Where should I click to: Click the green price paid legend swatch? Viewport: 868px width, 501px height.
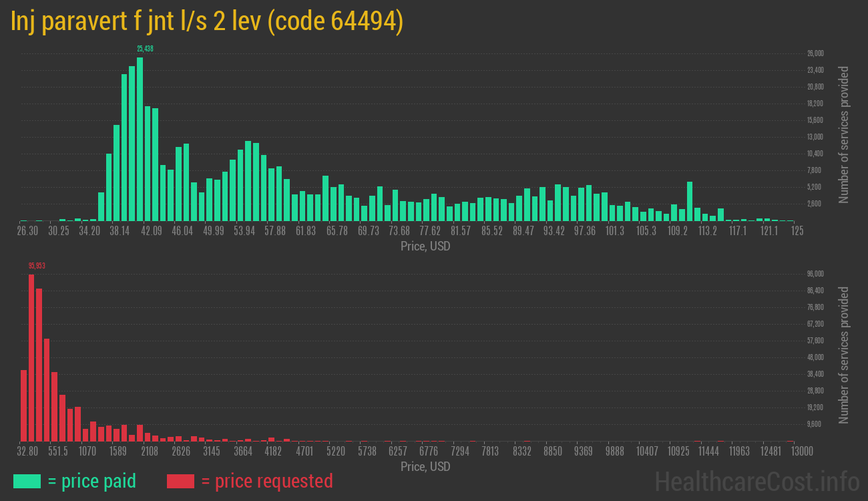pyautogui.click(x=27, y=481)
